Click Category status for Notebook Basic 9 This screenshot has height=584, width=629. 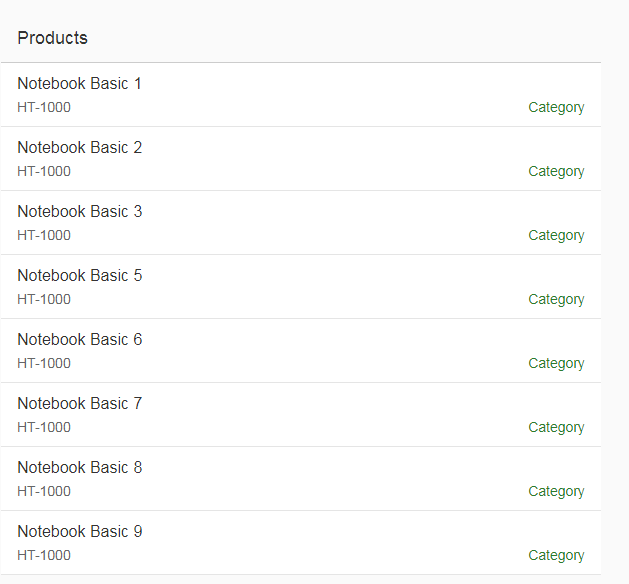coord(556,556)
